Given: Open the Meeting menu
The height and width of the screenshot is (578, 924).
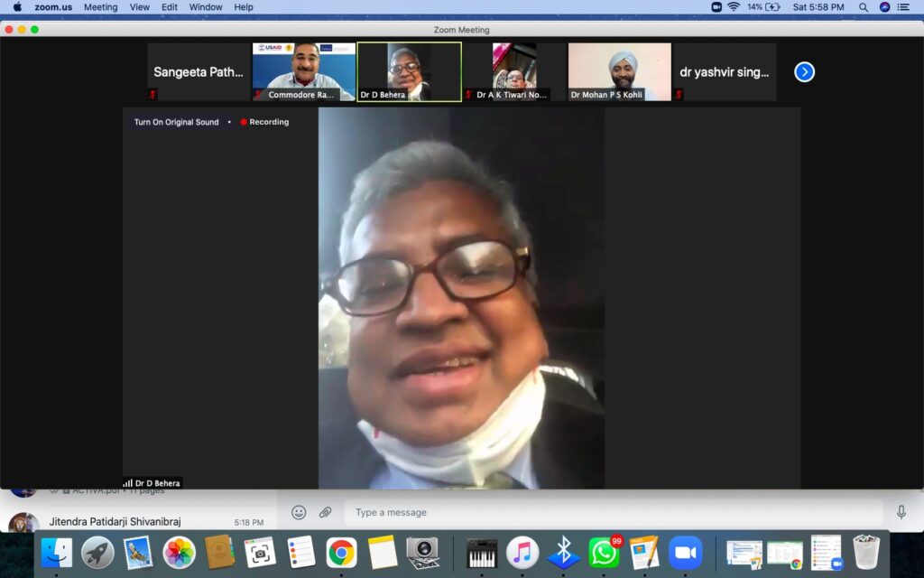Looking at the screenshot, I should [x=100, y=7].
